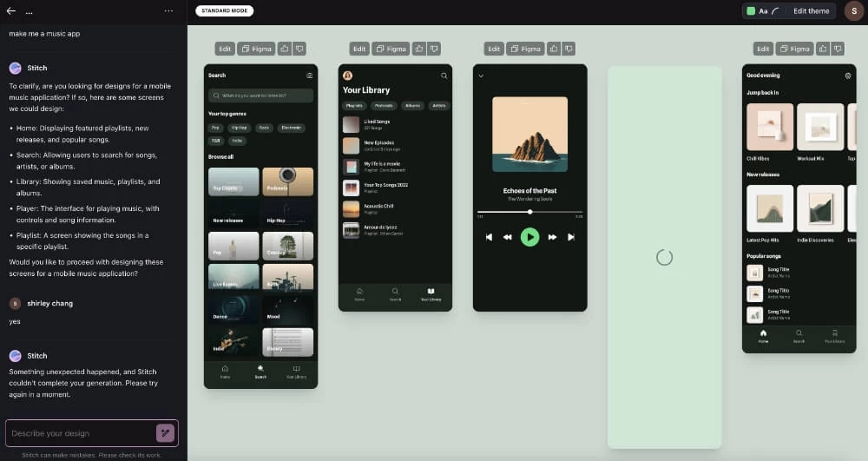Click Edit above the Search screen
This screenshot has height=461, width=868.
pyautogui.click(x=225, y=49)
